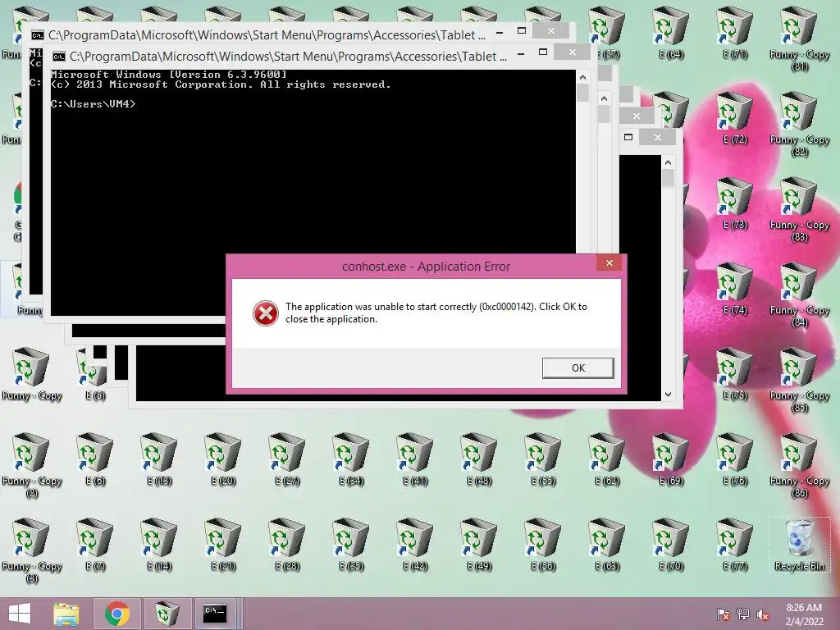Image resolution: width=840 pixels, height=630 pixels.
Task: Select the Funny - Copy (81) shortcut
Action: pos(799,38)
